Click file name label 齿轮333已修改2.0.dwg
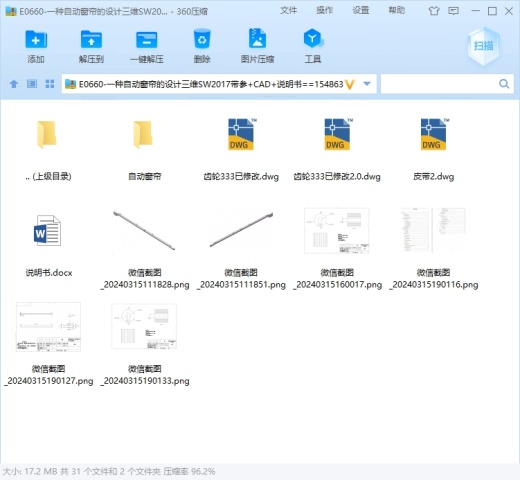 [337, 176]
